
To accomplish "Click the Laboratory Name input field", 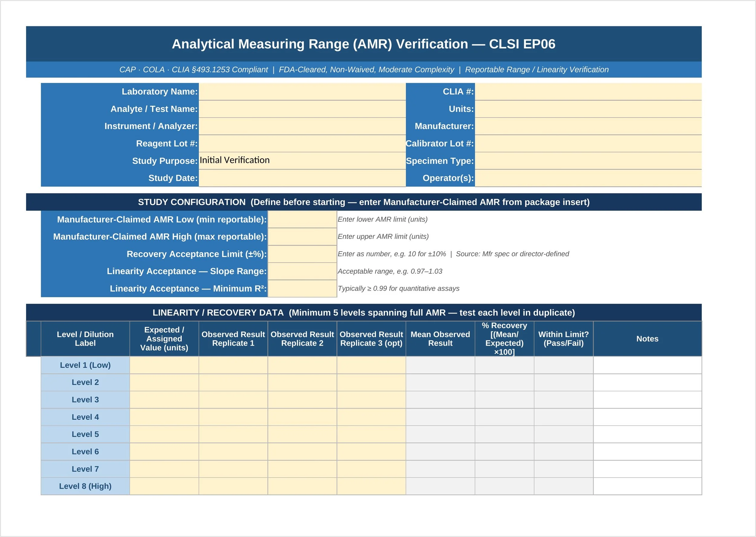I will pos(301,92).
